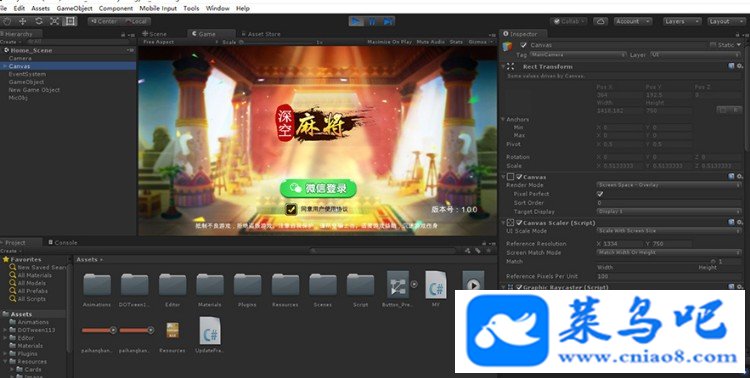Viewport: 750px width, 378px height.
Task: Click the green WeChat login button
Action: pyautogui.click(x=319, y=189)
